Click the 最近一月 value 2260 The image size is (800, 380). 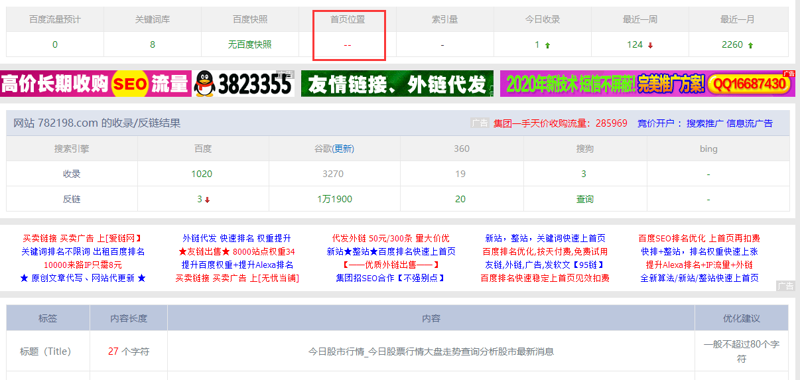click(732, 45)
